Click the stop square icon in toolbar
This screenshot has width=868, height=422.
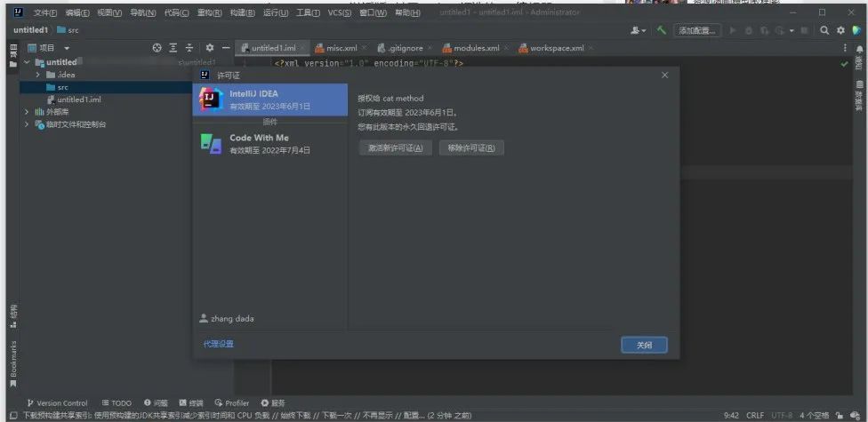click(x=804, y=30)
